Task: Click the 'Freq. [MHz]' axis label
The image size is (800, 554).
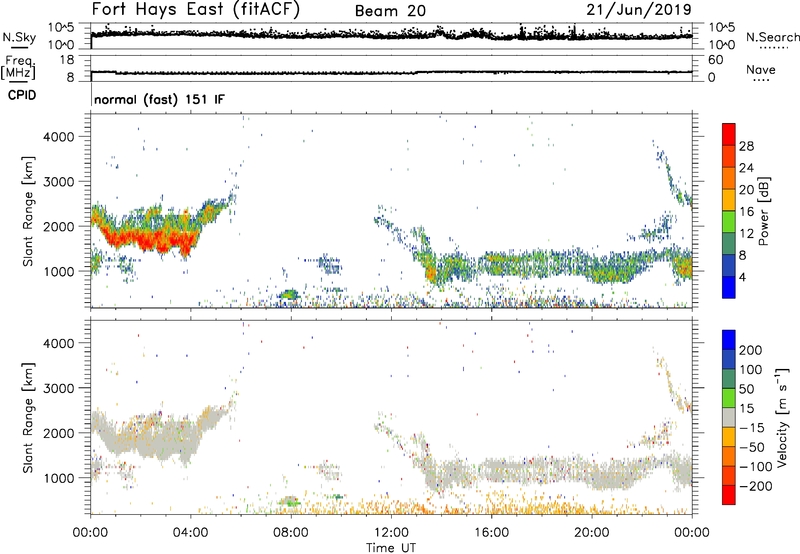Action: click(18, 67)
